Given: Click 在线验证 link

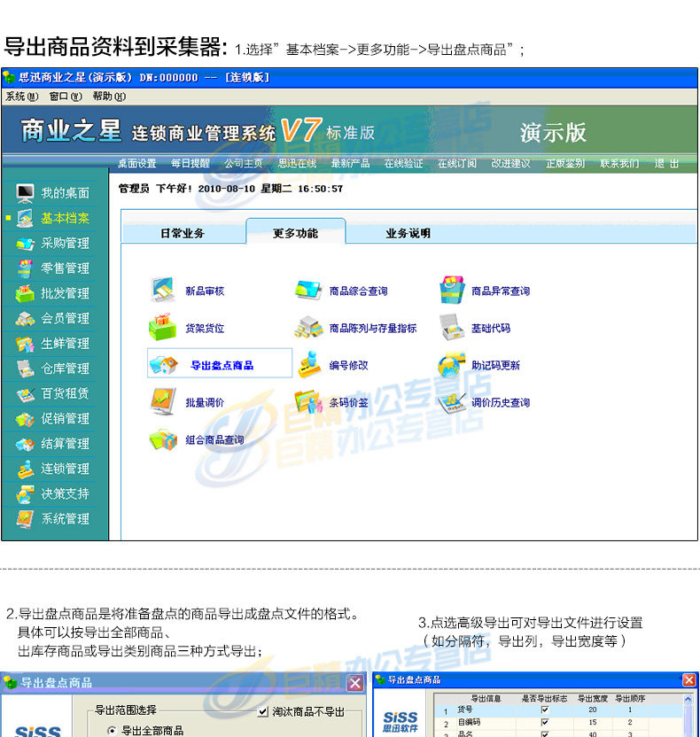Looking at the screenshot, I should (x=403, y=163).
